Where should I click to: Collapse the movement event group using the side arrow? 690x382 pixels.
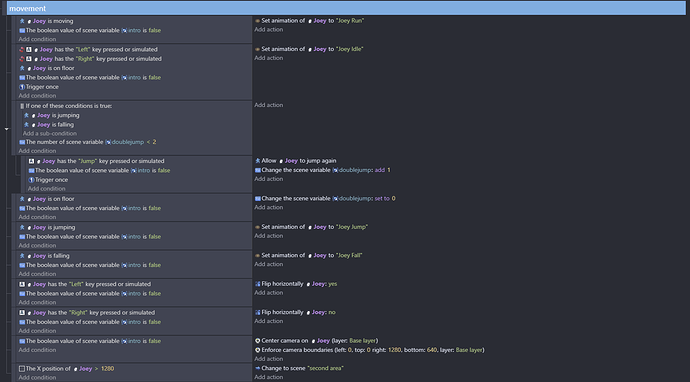point(7,129)
